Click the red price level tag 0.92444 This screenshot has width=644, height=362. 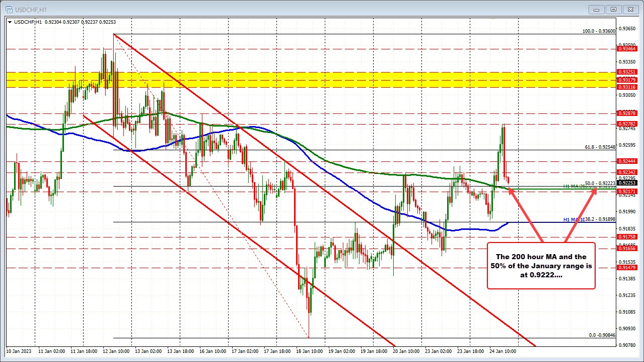pyautogui.click(x=626, y=161)
